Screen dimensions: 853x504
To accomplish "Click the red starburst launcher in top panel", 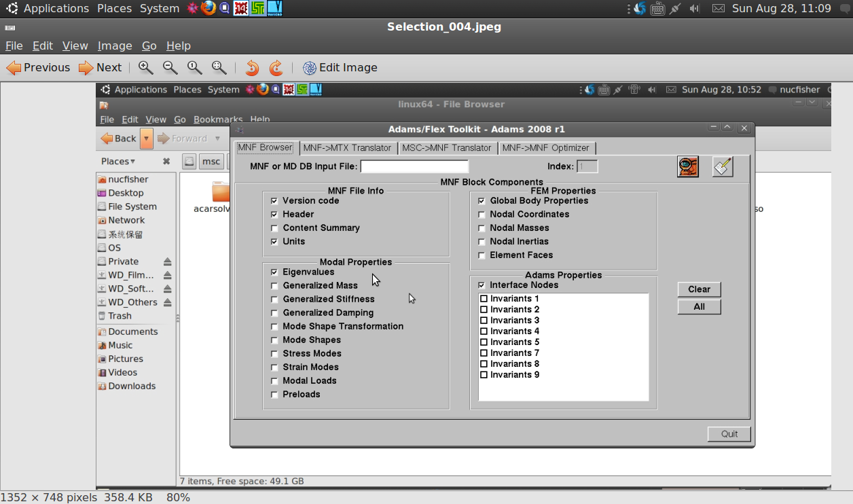I will 192,8.
